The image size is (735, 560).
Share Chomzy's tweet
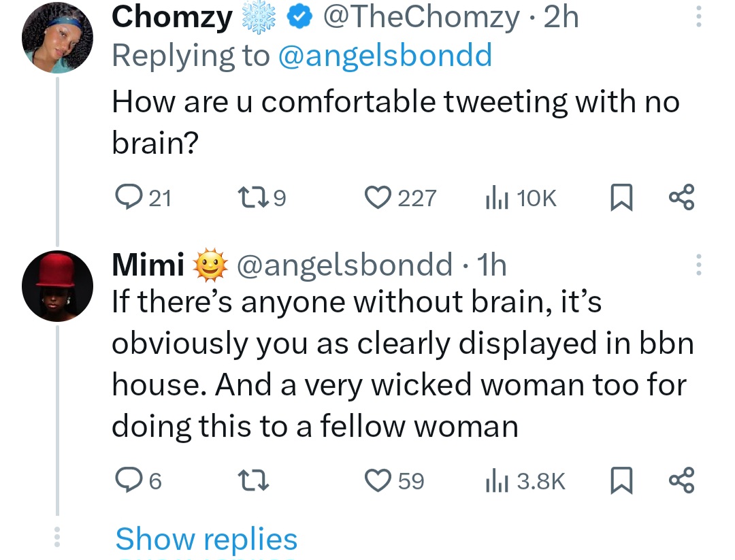coord(681,198)
